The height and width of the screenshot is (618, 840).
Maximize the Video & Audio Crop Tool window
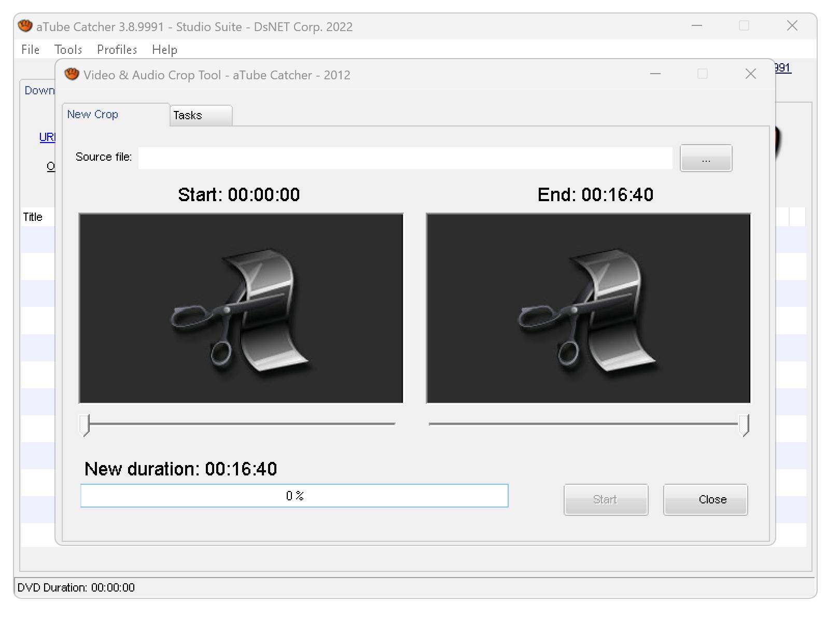[x=703, y=74]
